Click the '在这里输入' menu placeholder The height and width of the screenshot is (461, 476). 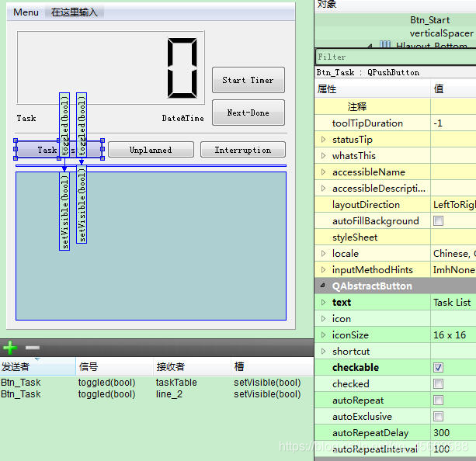[x=75, y=12]
